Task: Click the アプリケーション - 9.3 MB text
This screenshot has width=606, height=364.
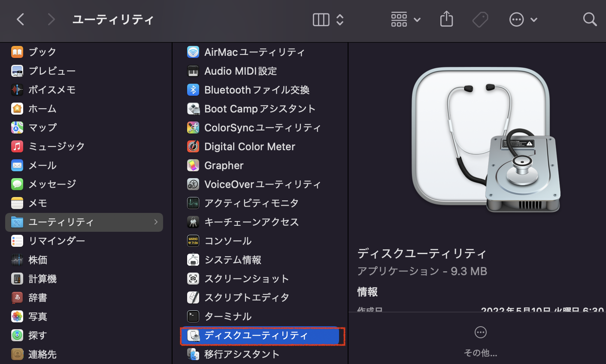Action: pos(422,271)
